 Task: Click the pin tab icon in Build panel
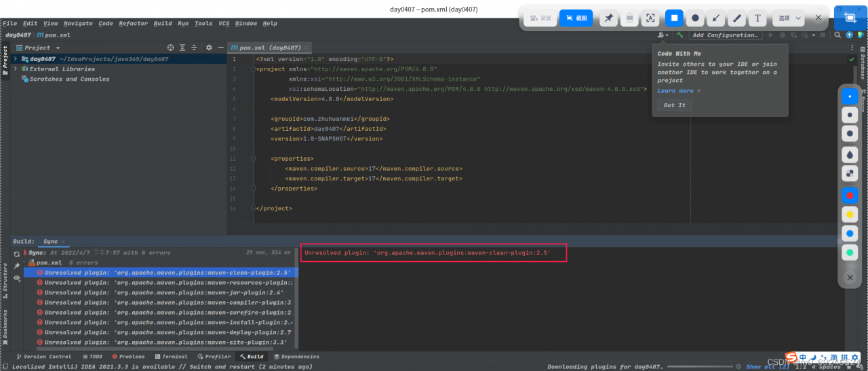pos(17,266)
